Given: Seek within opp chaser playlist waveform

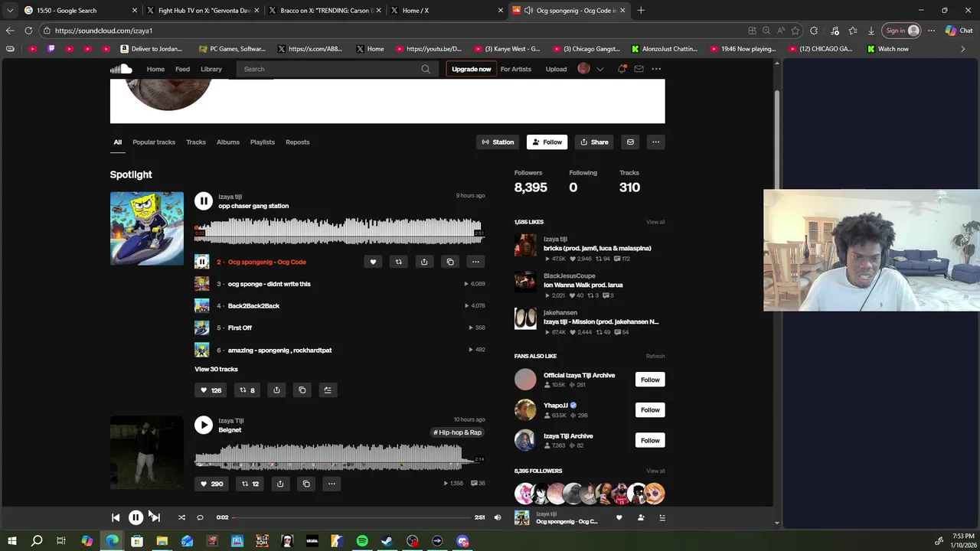Looking at the screenshot, I should click(340, 230).
